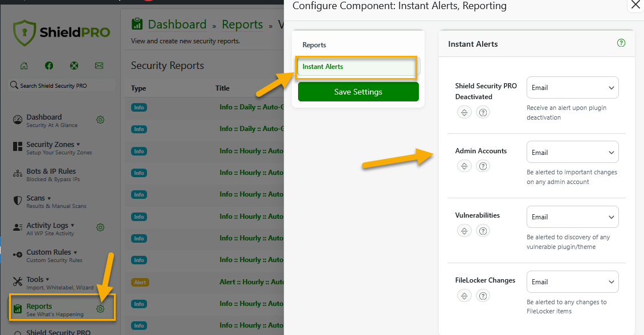Open Reports settings gear icon
The image size is (644, 335).
coord(100,309)
